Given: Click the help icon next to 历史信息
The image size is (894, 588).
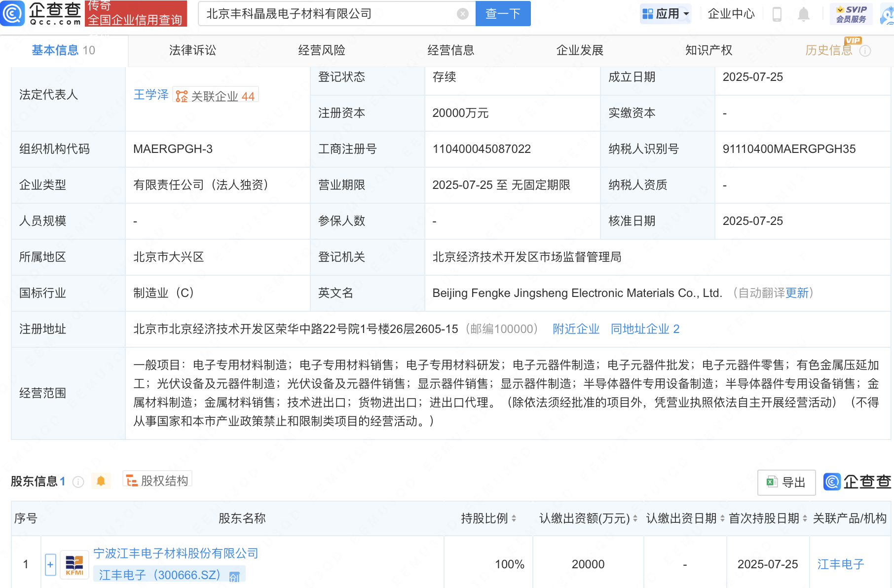Looking at the screenshot, I should (865, 51).
